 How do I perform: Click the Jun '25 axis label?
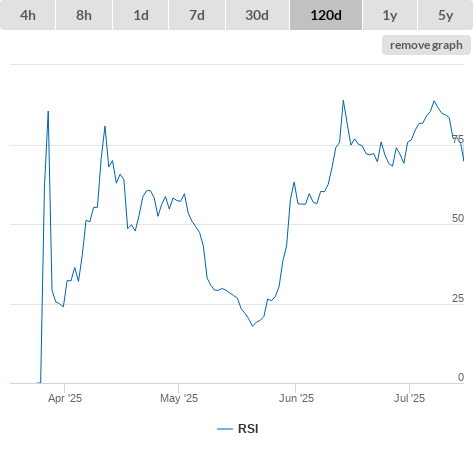pyautogui.click(x=296, y=398)
